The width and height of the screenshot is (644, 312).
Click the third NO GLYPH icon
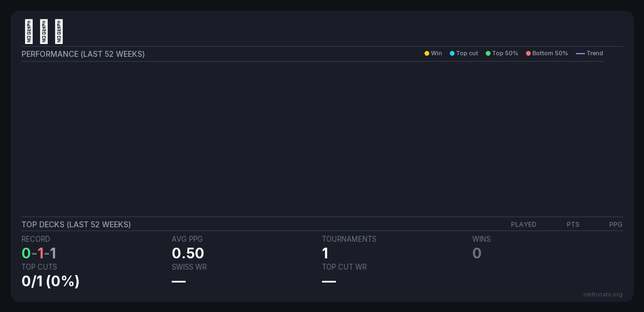click(x=59, y=32)
